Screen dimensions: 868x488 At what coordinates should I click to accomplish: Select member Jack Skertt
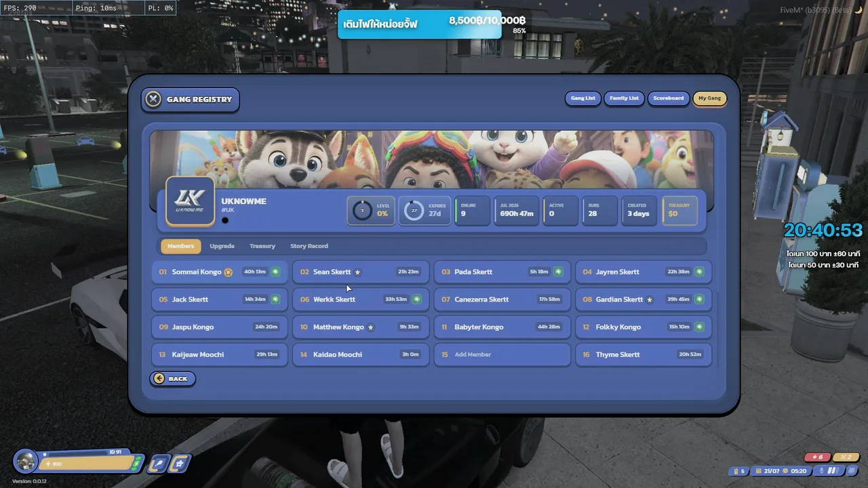pos(220,300)
